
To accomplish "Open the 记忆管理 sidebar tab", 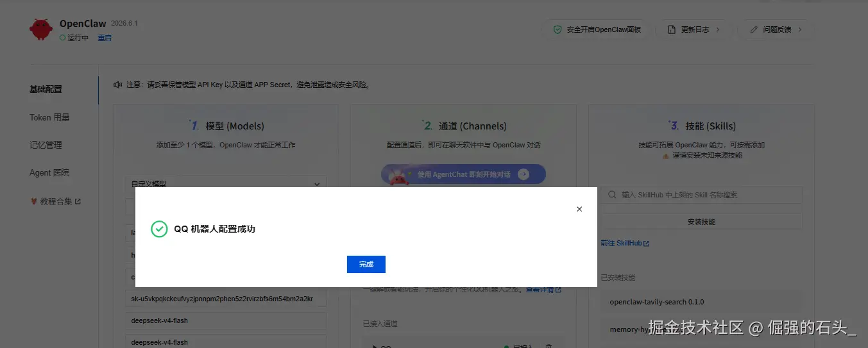I will coord(46,145).
